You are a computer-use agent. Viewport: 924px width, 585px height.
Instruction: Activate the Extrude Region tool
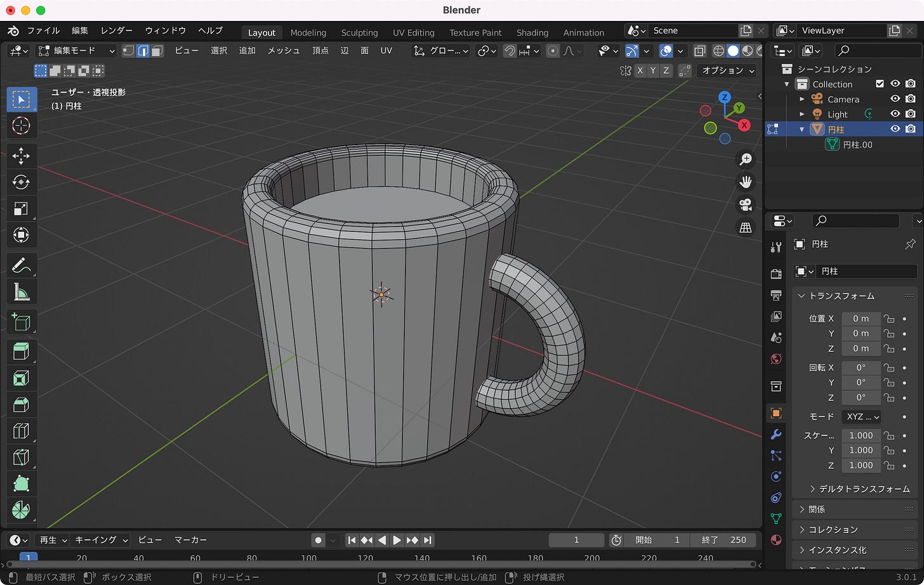coord(21,351)
